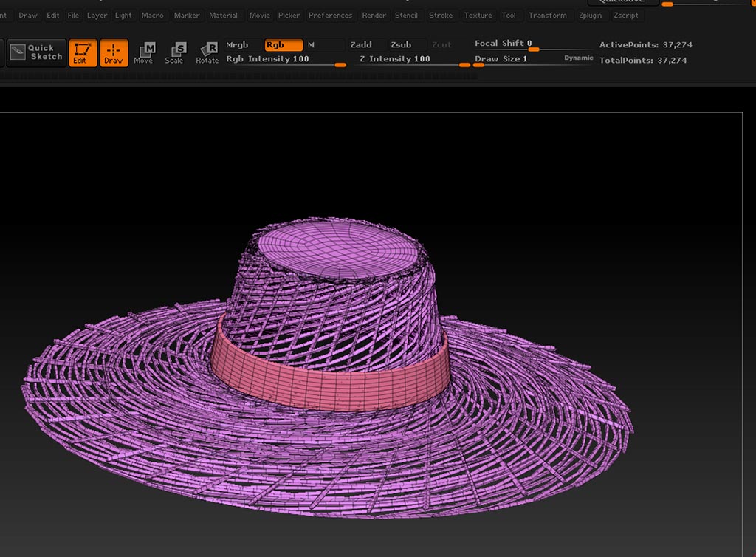This screenshot has height=557, width=756.
Task: Open the Transform menu
Action: click(x=548, y=16)
